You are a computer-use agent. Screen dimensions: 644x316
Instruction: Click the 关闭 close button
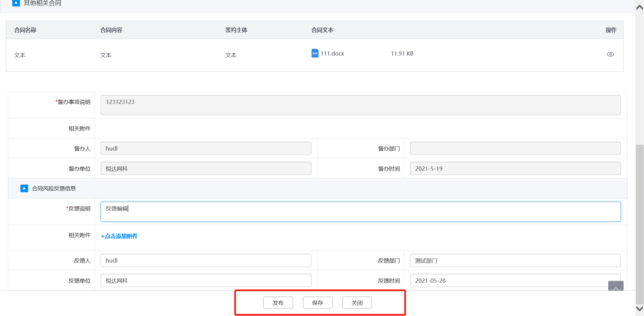tap(357, 303)
